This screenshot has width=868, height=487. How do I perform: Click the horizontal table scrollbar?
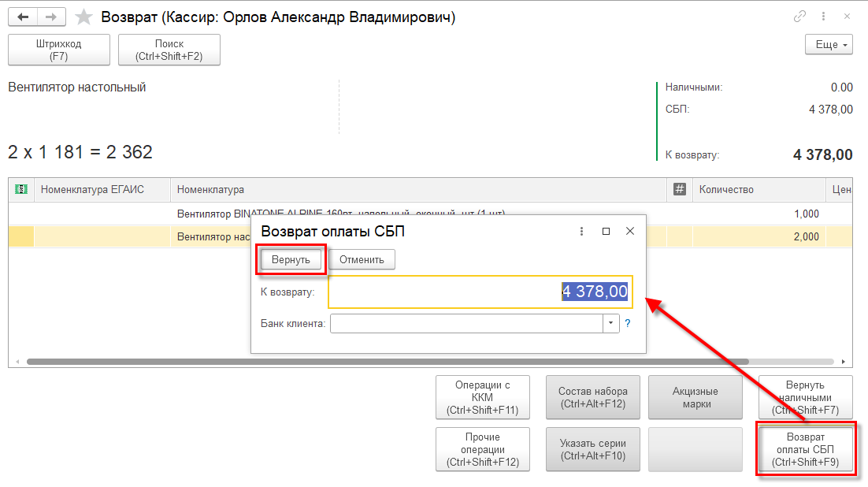click(x=388, y=361)
